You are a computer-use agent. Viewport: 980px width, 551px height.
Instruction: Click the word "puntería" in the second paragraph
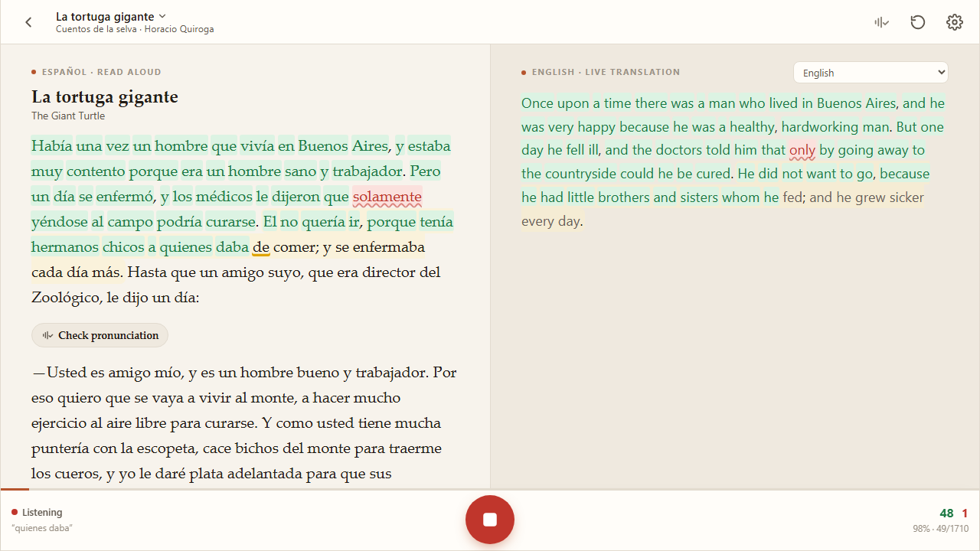tap(59, 448)
